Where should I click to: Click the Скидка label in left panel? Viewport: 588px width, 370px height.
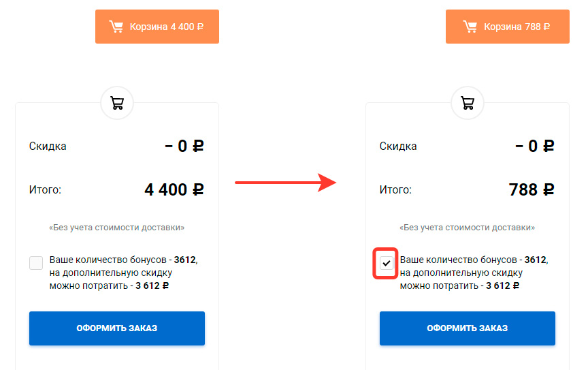(x=48, y=146)
